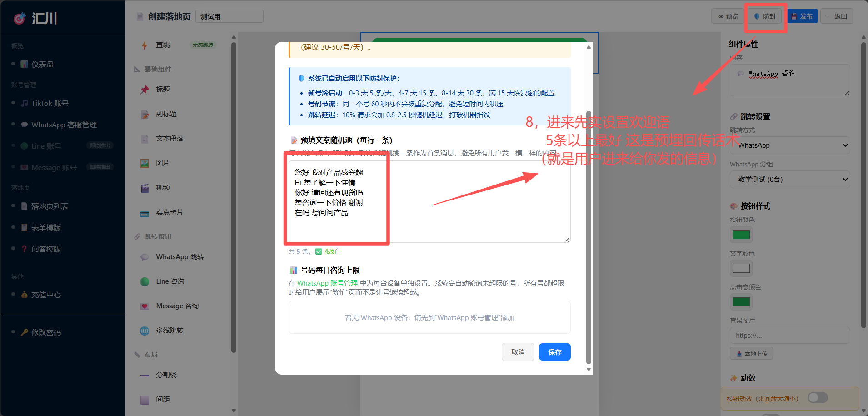Click the 无感跳转 green tag

[x=203, y=45]
